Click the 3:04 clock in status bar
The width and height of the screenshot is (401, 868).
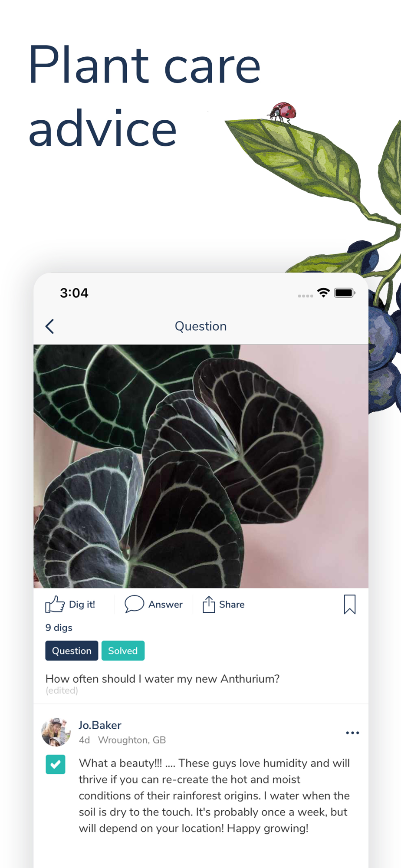point(74,293)
